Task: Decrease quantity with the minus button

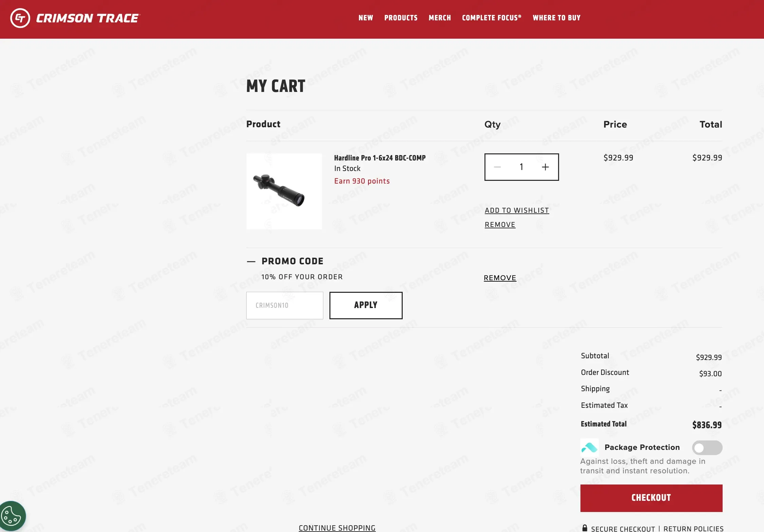Action: [497, 167]
